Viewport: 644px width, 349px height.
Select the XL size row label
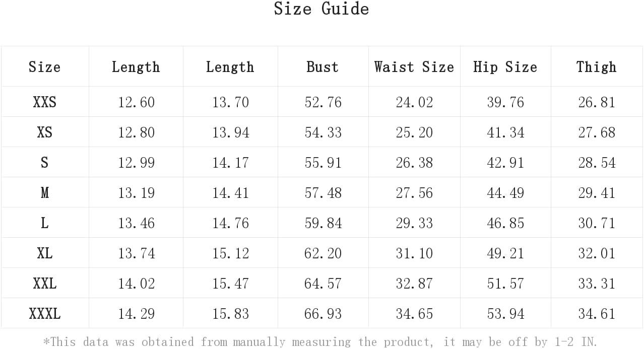click(44, 253)
